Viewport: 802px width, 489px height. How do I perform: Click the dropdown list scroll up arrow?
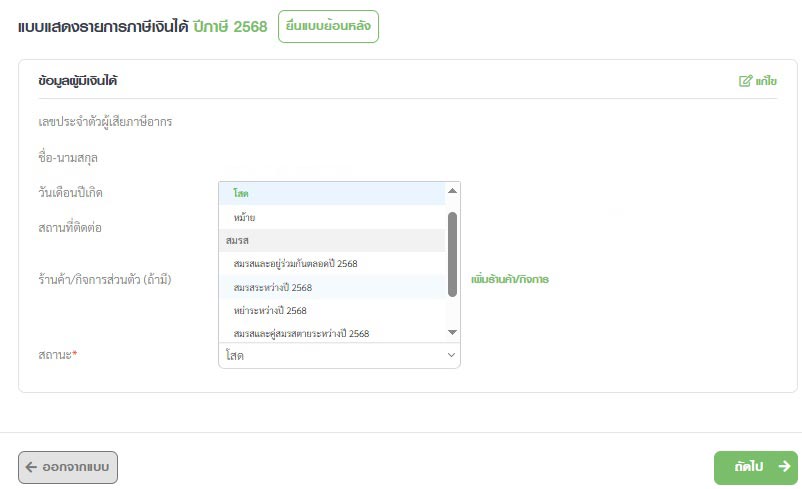coord(452,191)
